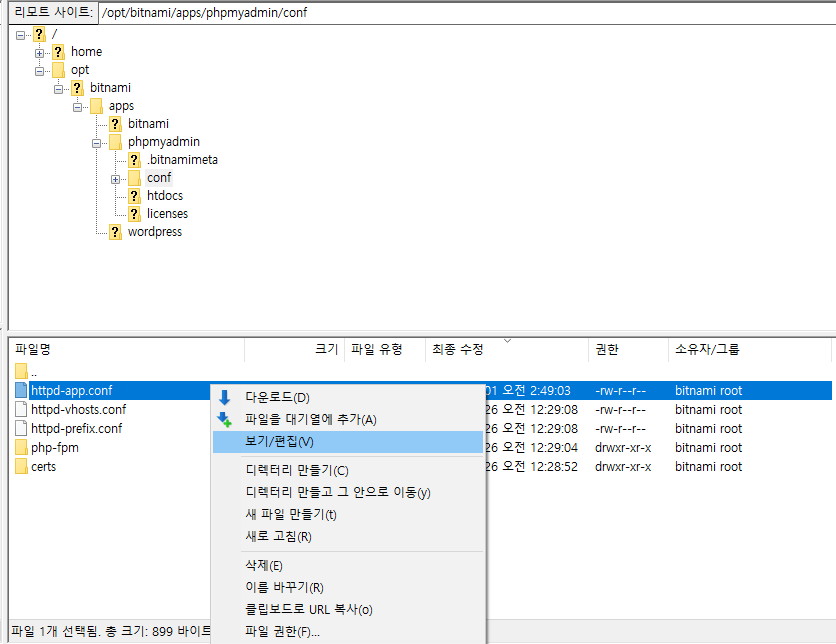Collapse the root / tree node
This screenshot has height=644, width=836.
20,35
